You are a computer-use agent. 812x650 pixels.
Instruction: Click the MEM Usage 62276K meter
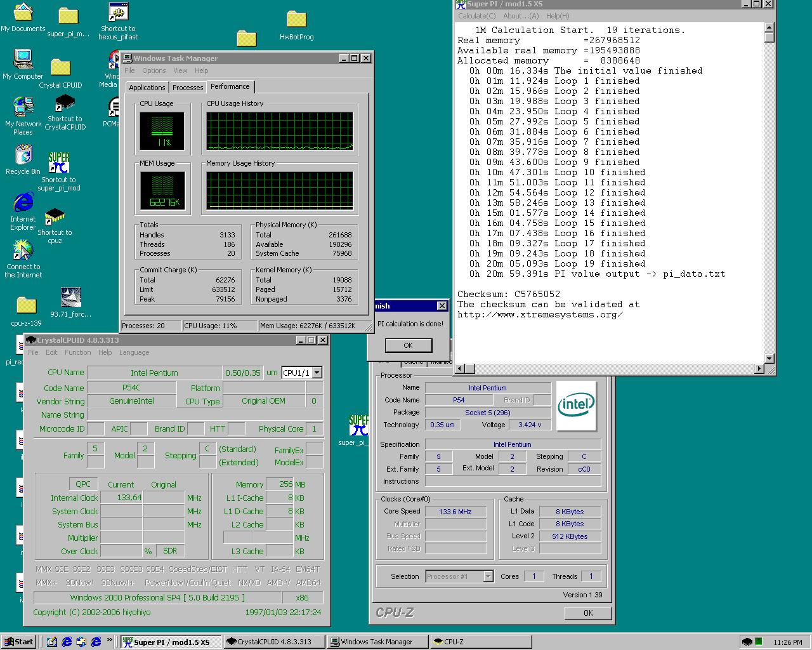coord(162,191)
